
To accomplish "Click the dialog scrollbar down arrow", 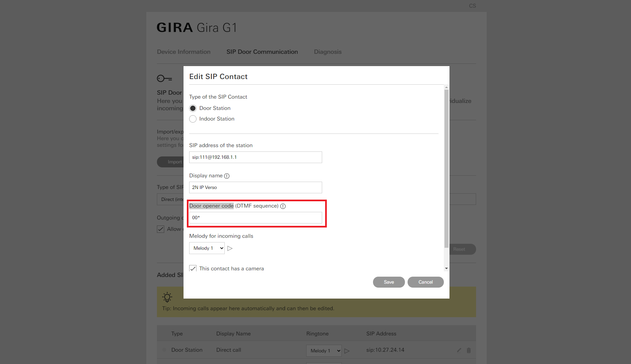I will click(446, 268).
